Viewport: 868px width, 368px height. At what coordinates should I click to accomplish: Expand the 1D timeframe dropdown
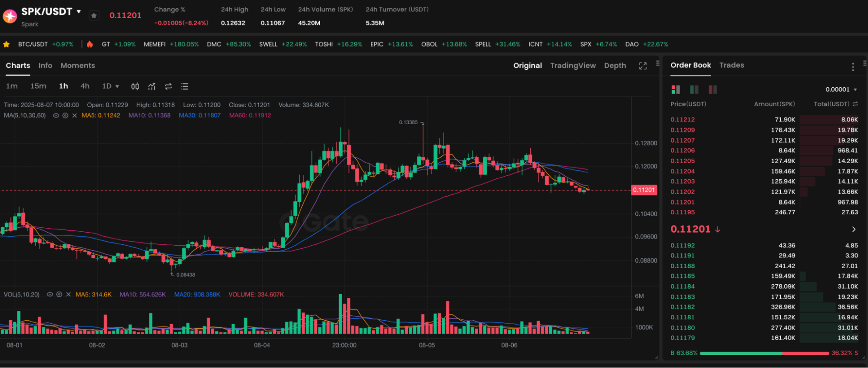click(110, 86)
